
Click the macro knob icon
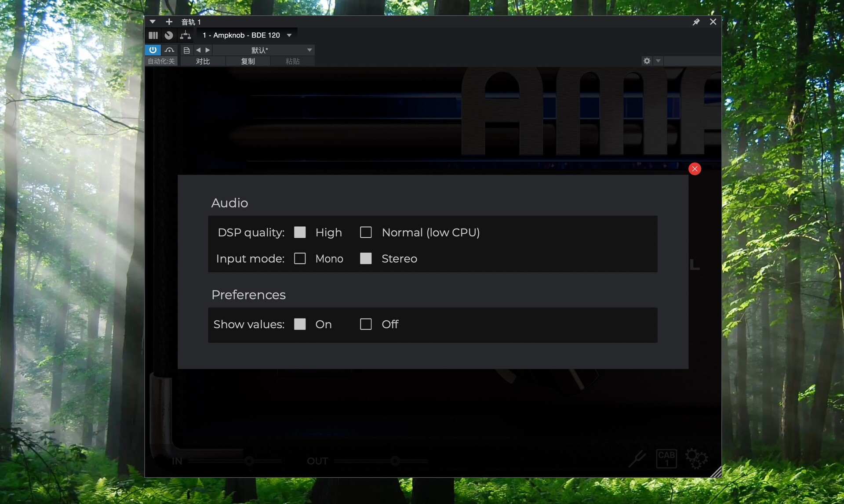coord(169,35)
